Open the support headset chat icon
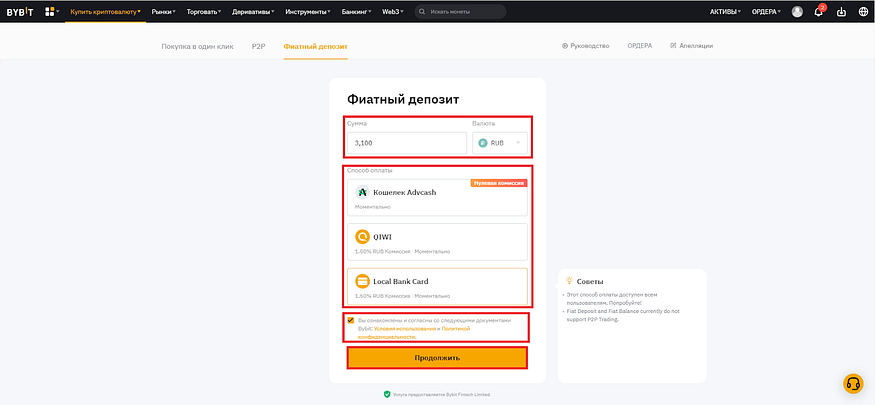Image resolution: width=875 pixels, height=405 pixels. 853,384
